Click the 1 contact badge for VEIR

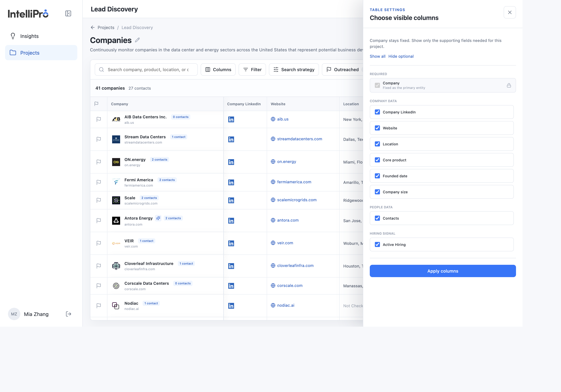click(147, 241)
